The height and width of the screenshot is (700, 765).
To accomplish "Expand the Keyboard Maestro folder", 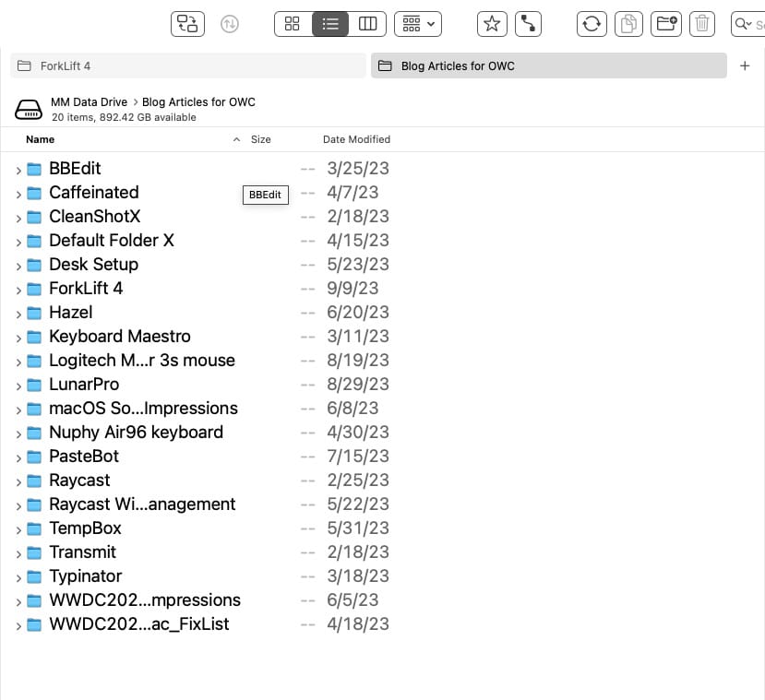I will point(18,338).
